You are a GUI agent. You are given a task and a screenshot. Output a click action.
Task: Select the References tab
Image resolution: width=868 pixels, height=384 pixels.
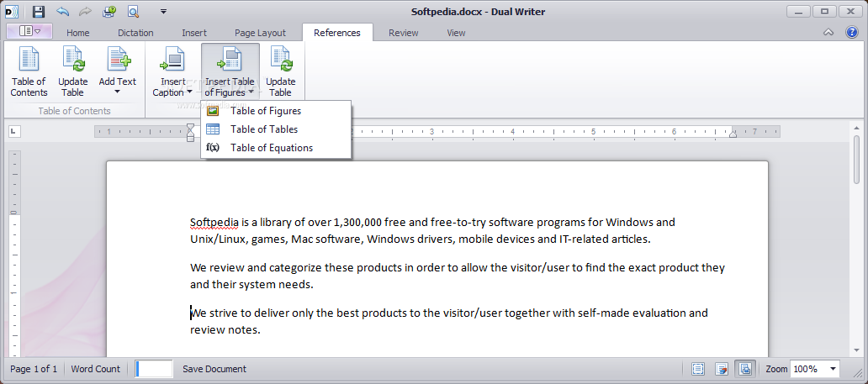[337, 33]
